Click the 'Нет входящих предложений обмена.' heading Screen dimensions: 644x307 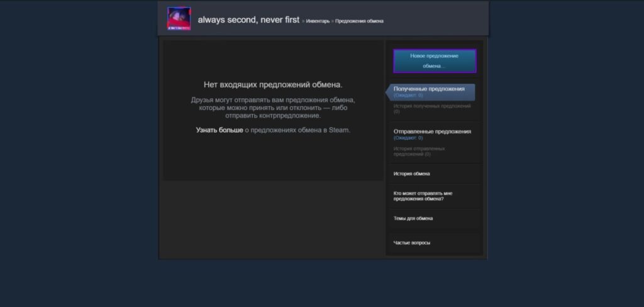coord(273,85)
